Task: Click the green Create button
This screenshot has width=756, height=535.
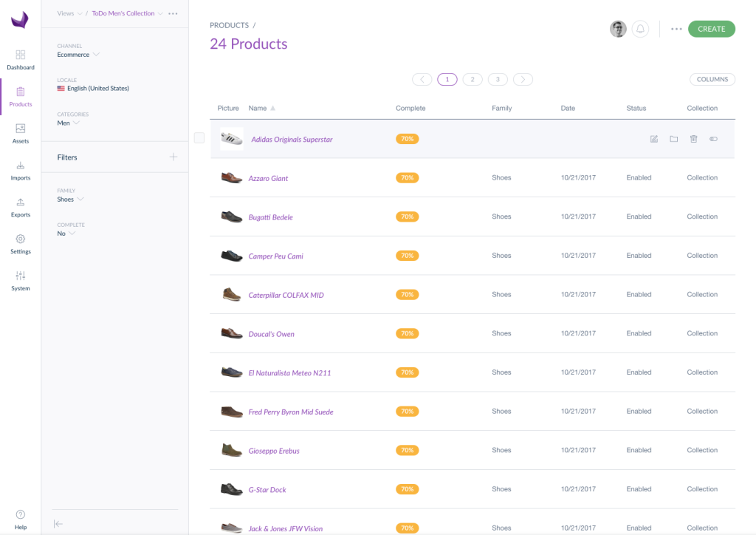Action: click(711, 29)
